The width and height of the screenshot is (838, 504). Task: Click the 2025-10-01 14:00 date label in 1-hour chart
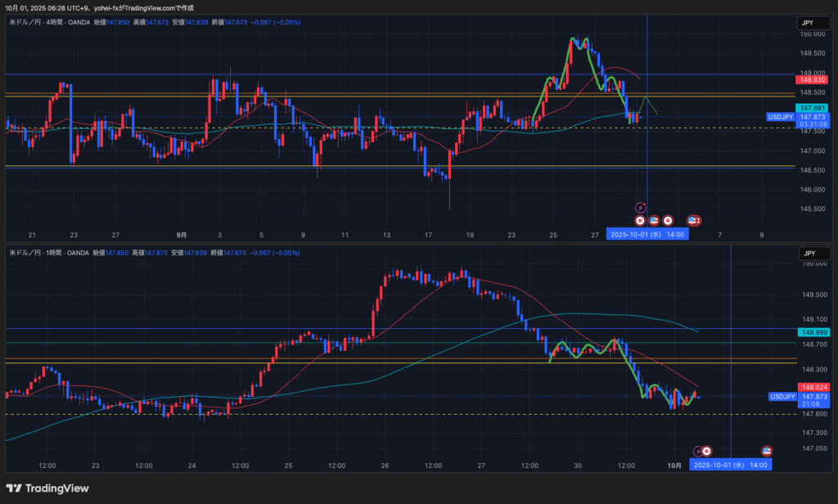point(731,465)
